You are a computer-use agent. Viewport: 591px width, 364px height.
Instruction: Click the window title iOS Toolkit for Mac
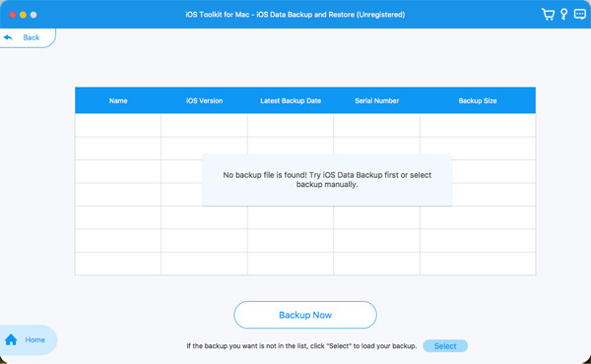point(295,15)
